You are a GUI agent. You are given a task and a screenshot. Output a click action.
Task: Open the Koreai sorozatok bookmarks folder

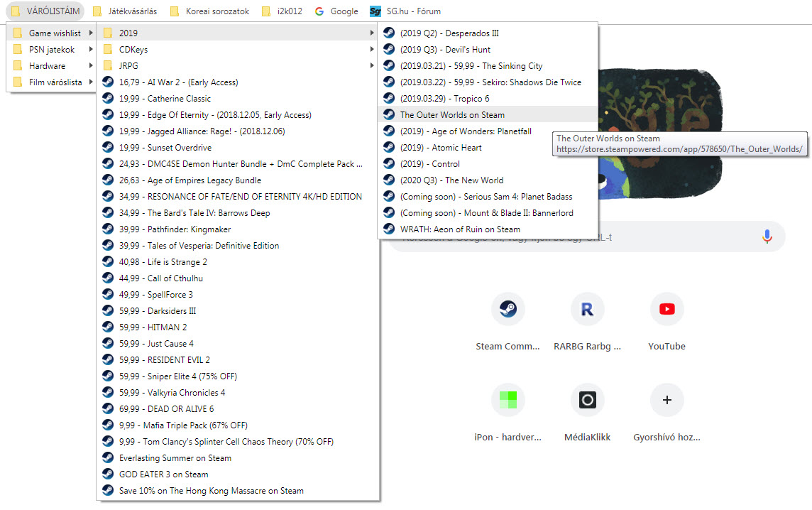click(x=210, y=11)
